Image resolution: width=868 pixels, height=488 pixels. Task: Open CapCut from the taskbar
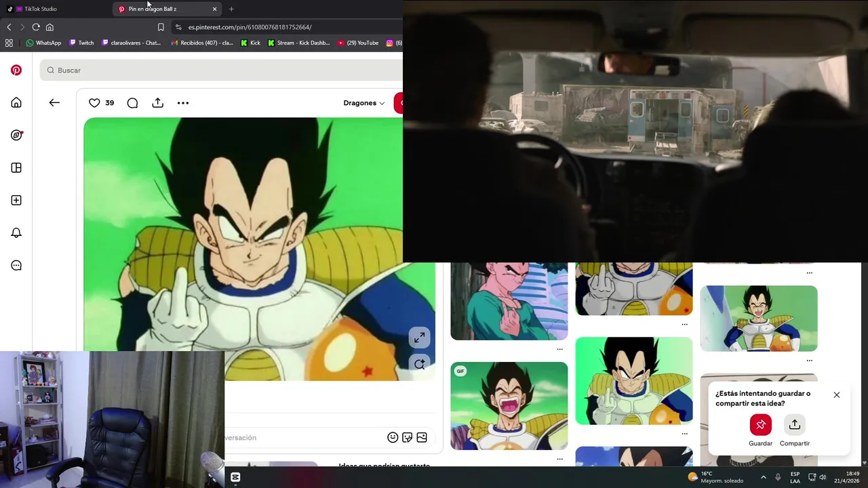pos(235,477)
